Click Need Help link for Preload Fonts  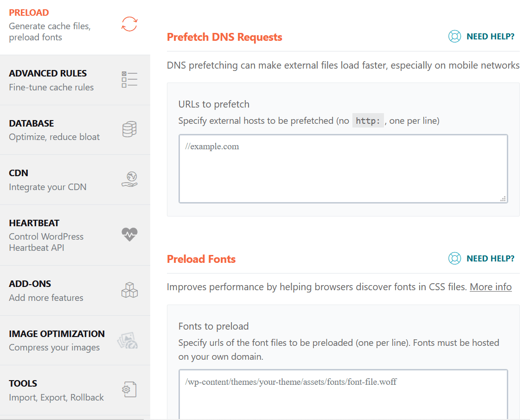pos(490,259)
